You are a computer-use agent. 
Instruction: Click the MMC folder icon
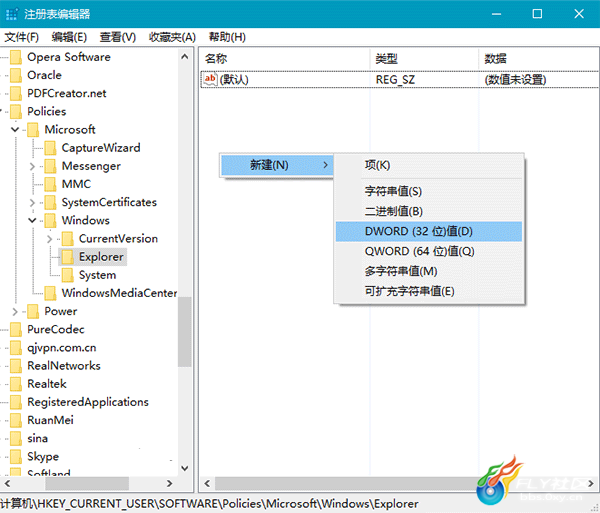click(50, 184)
